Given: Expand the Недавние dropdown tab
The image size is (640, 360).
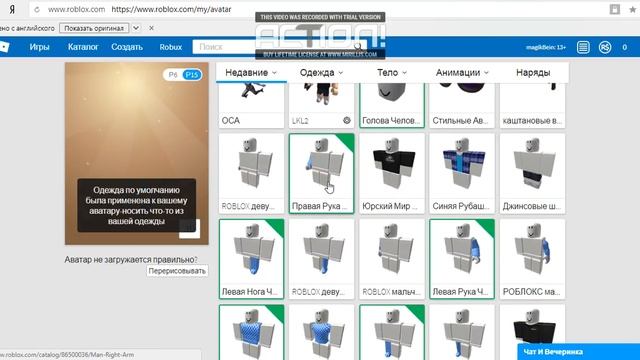Looking at the screenshot, I should pos(251,73).
